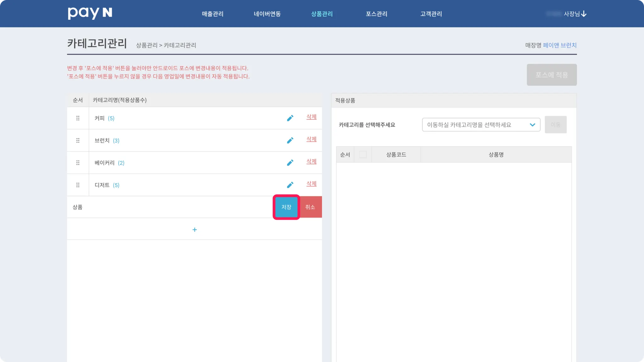Edit the 베이커리 category with pencil icon

290,163
